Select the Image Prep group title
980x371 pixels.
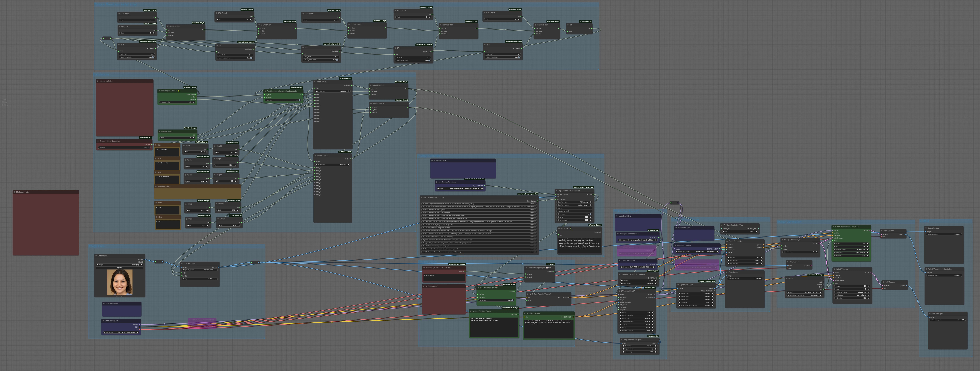[97, 246]
